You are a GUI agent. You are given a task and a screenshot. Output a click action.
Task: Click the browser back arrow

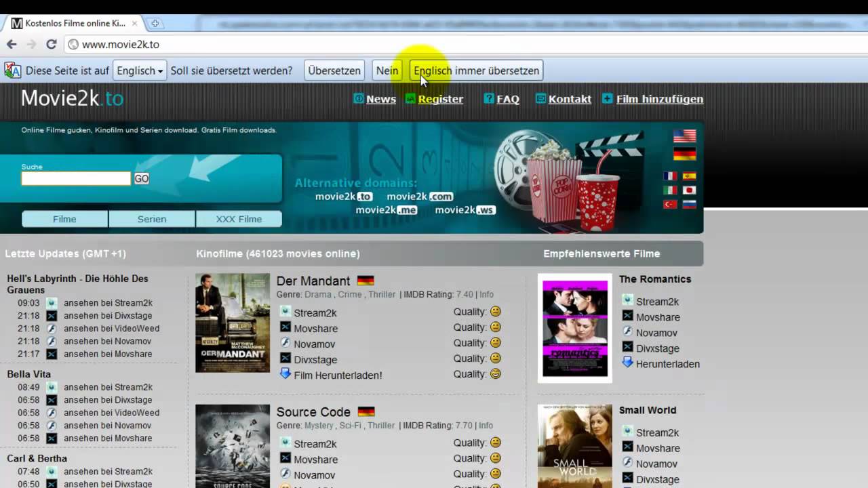12,44
